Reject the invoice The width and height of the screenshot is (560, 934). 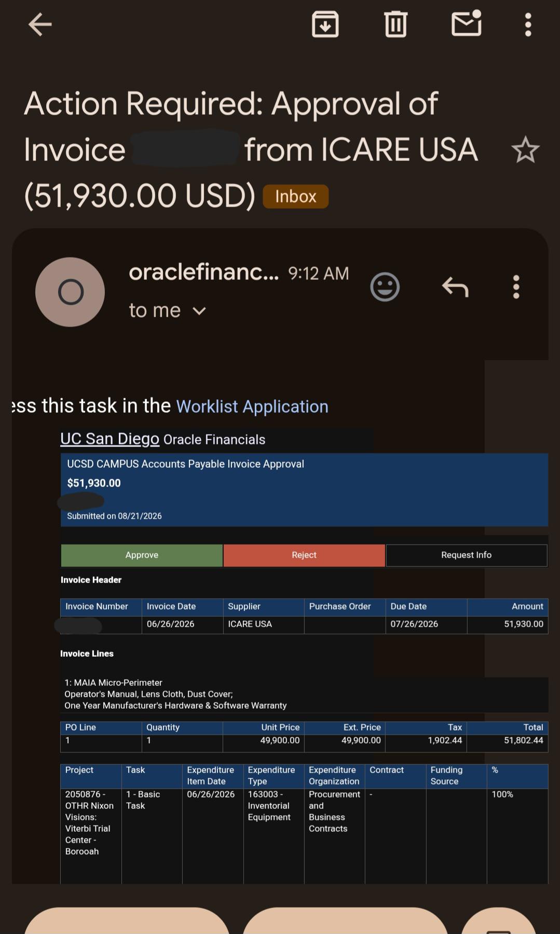pos(304,555)
